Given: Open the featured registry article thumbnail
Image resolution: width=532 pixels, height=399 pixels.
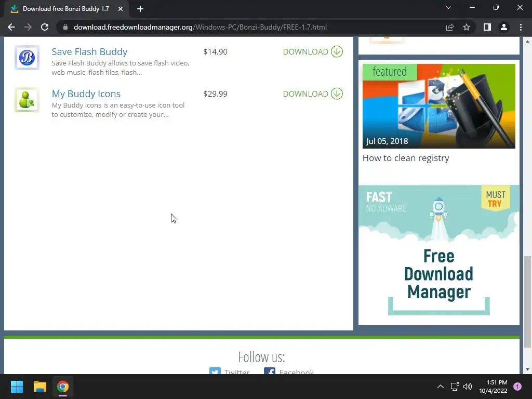Looking at the screenshot, I should point(438,106).
